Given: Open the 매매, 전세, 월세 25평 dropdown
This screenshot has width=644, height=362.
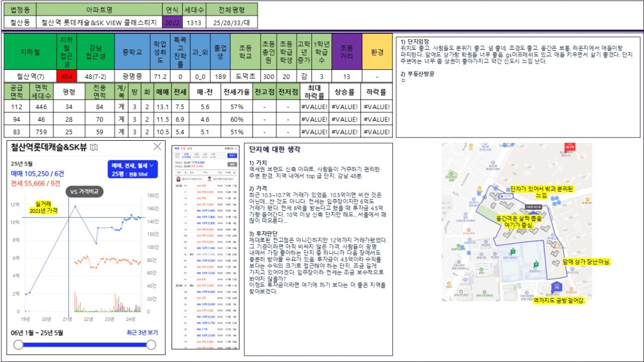Looking at the screenshot, I should click(132, 169).
